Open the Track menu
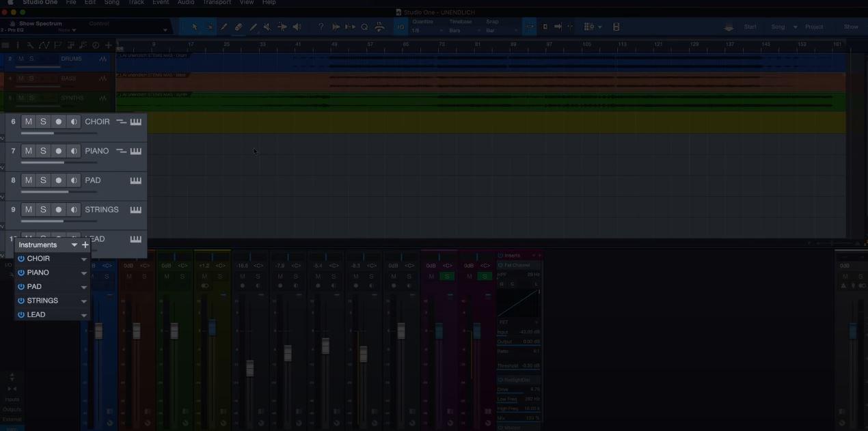Image resolution: width=868 pixels, height=431 pixels. 135,3
